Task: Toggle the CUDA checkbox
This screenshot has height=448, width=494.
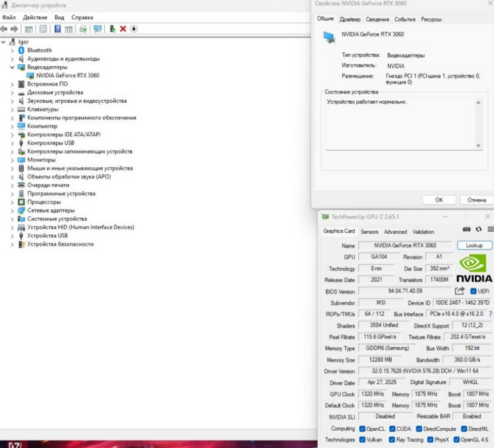Action: tap(392, 429)
